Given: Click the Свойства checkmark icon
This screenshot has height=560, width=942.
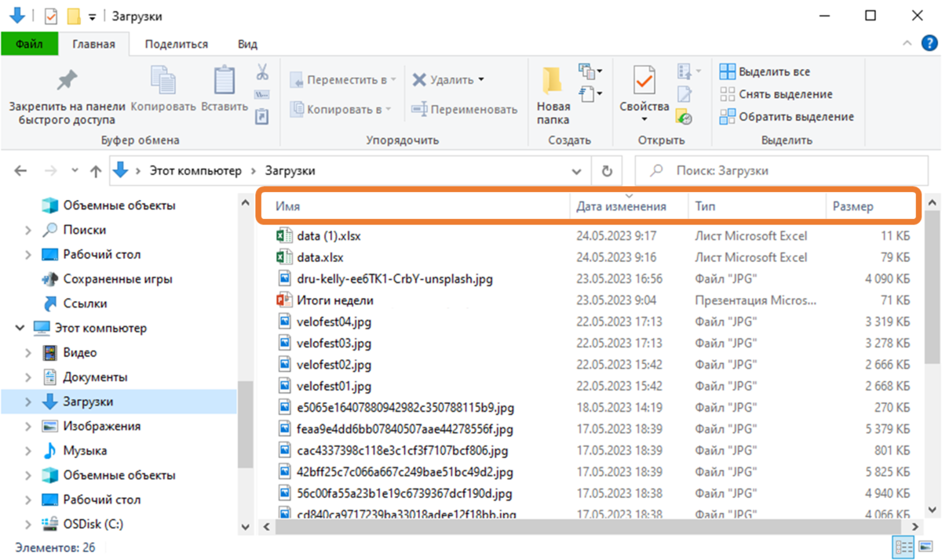Looking at the screenshot, I should pyautogui.click(x=644, y=81).
